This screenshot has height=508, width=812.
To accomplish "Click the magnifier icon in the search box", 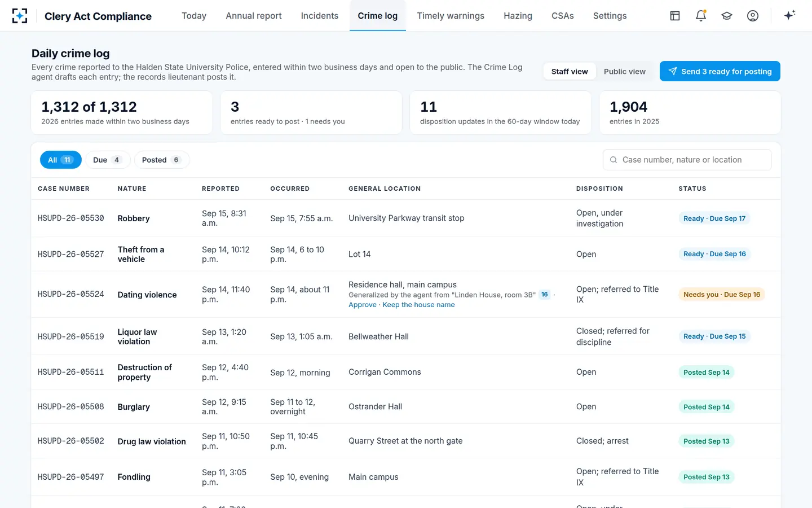I will (x=614, y=160).
